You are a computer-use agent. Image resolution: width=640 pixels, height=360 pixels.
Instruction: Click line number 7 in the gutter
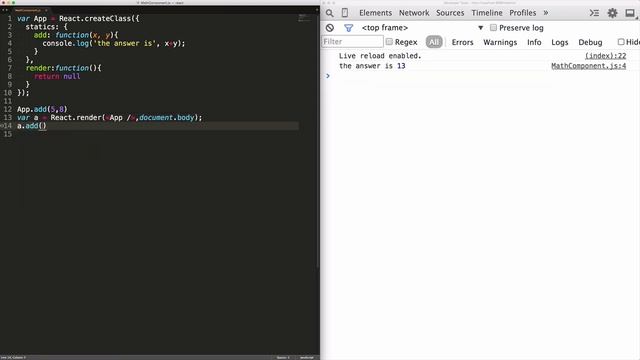point(10,68)
